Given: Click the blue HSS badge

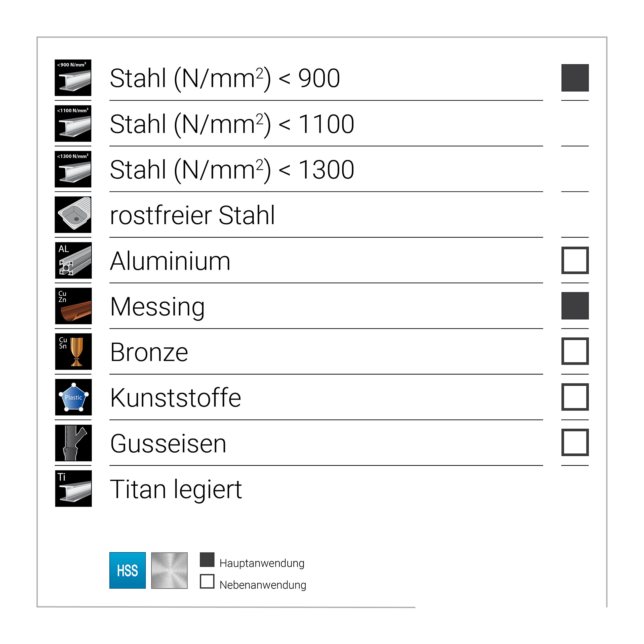Looking at the screenshot, I should (127, 571).
